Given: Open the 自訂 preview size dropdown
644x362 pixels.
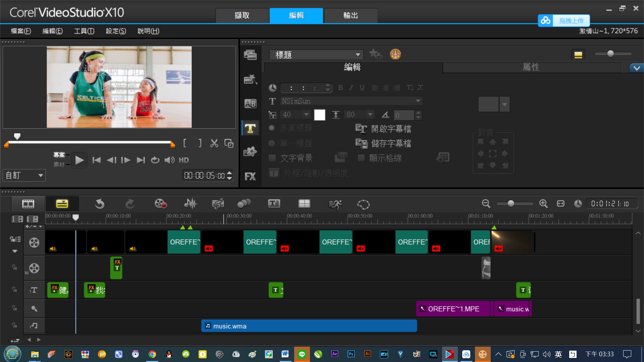Looking at the screenshot, I should 24,175.
